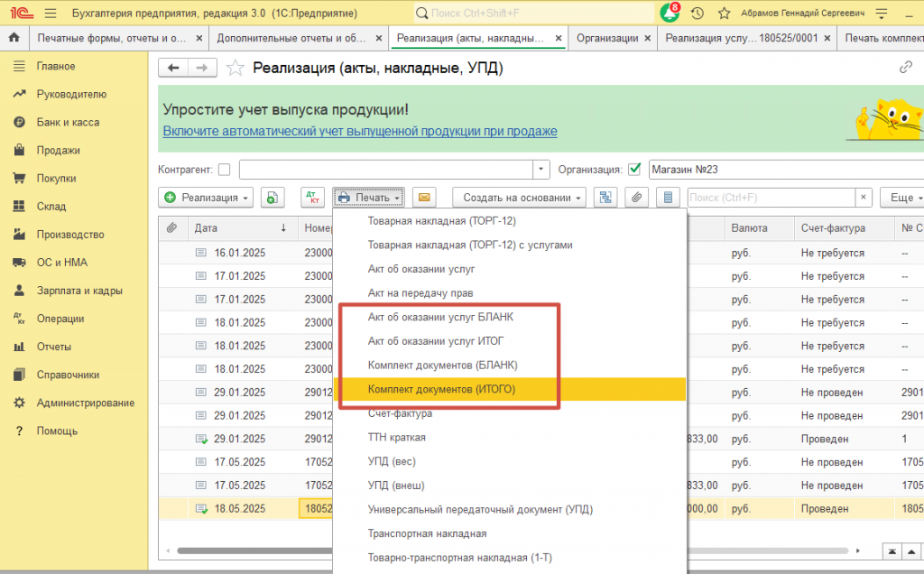Show Дт/Кт postings icon
The height and width of the screenshot is (574, 924).
pyautogui.click(x=312, y=198)
